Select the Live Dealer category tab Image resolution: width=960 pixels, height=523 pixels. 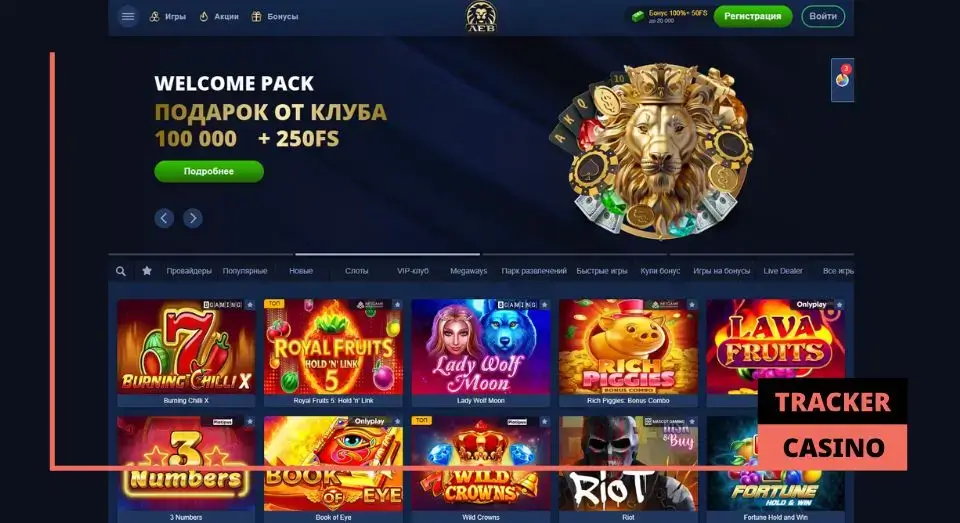782,271
